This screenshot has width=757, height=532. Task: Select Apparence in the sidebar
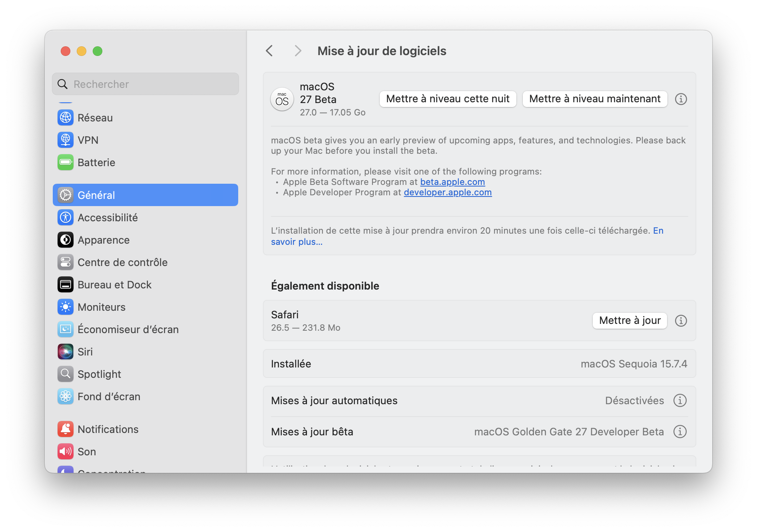point(145,240)
